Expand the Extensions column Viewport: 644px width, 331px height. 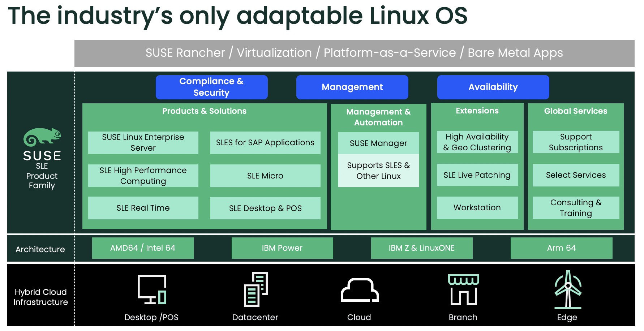[x=477, y=111]
